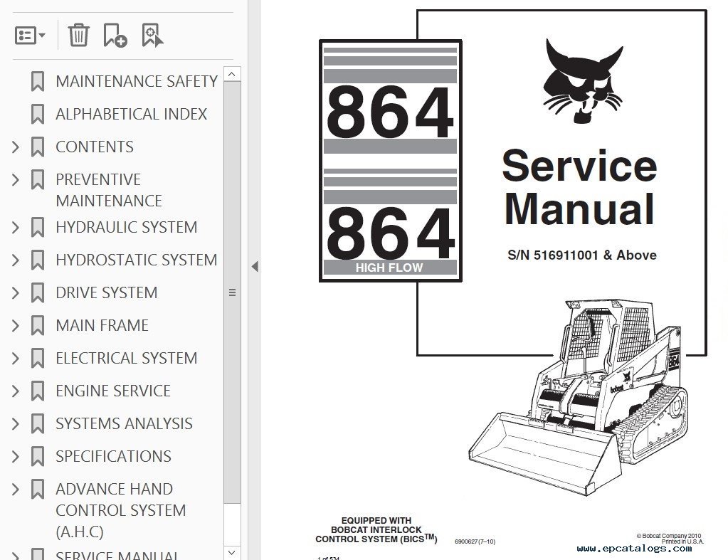Viewport: 728px width, 560px height.
Task: Click the find current bookmark icon
Action: tap(152, 36)
